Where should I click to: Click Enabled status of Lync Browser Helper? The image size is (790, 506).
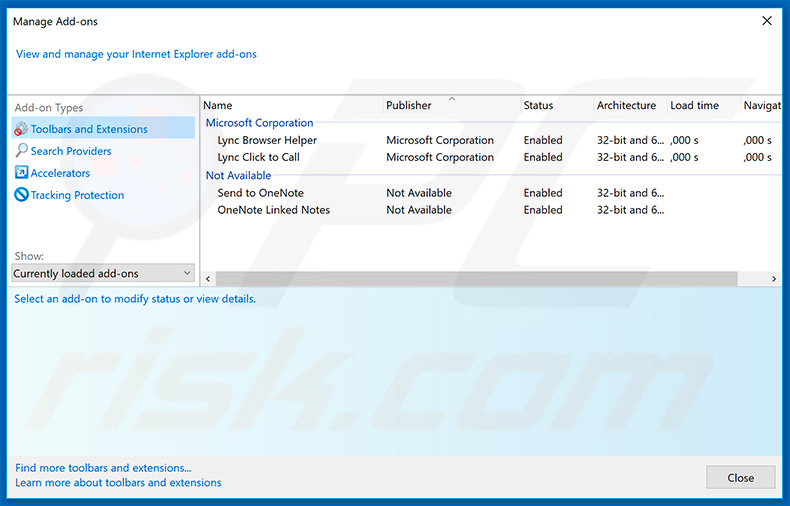(543, 140)
